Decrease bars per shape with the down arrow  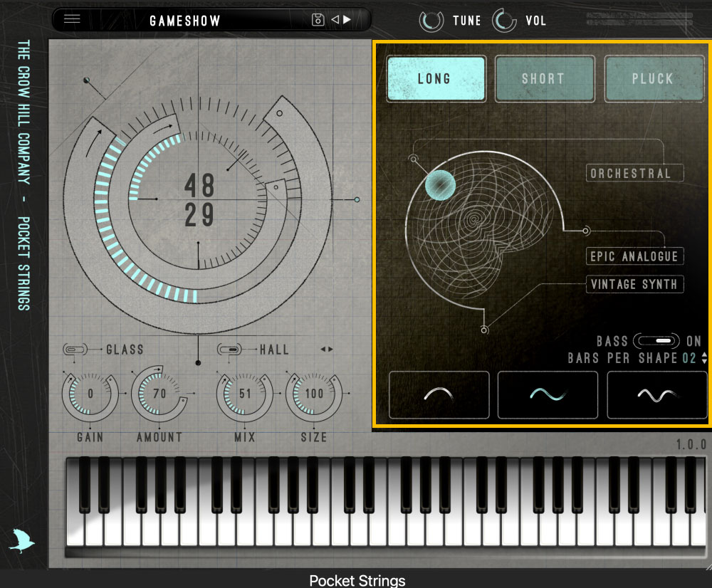[x=704, y=361]
